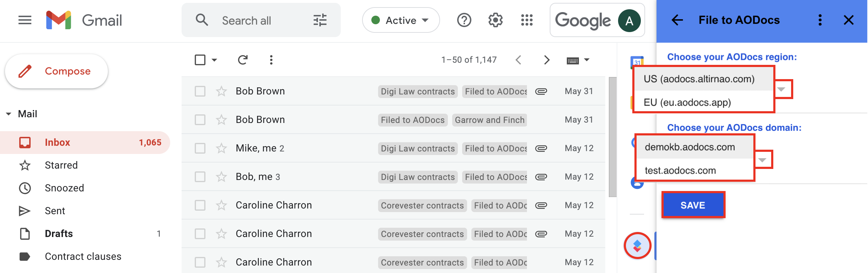Select checkbox for Garrow and Finch email
Viewport: 868px width, 273px height.
coord(200,120)
